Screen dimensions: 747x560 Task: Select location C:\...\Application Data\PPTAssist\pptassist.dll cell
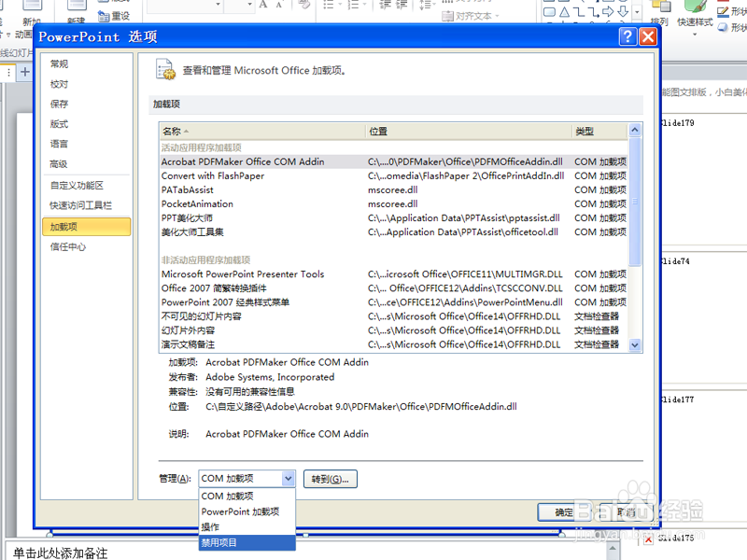pyautogui.click(x=463, y=218)
